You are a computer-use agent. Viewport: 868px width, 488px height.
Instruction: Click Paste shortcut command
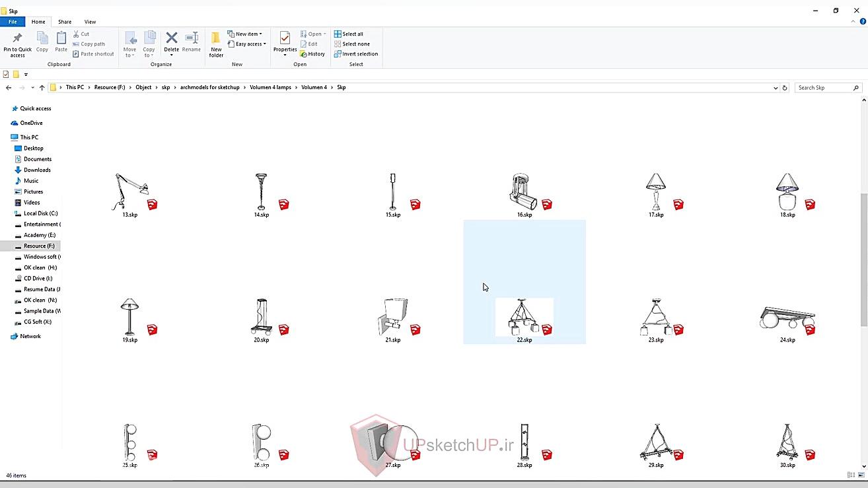click(x=93, y=53)
